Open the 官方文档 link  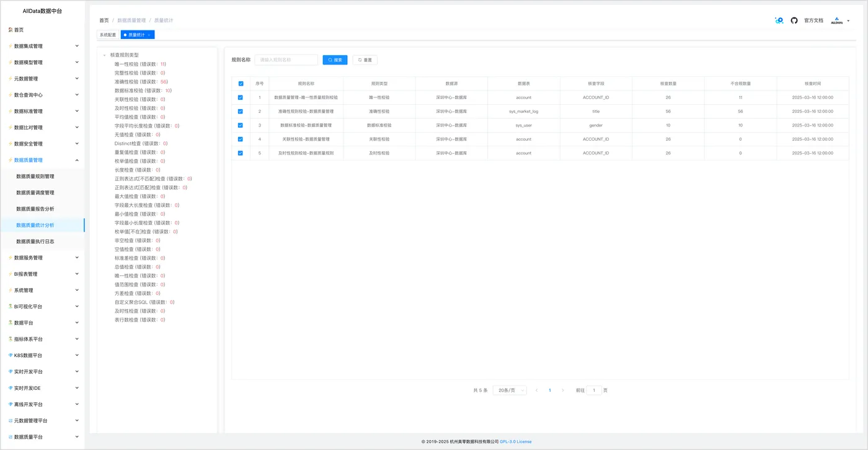point(813,20)
